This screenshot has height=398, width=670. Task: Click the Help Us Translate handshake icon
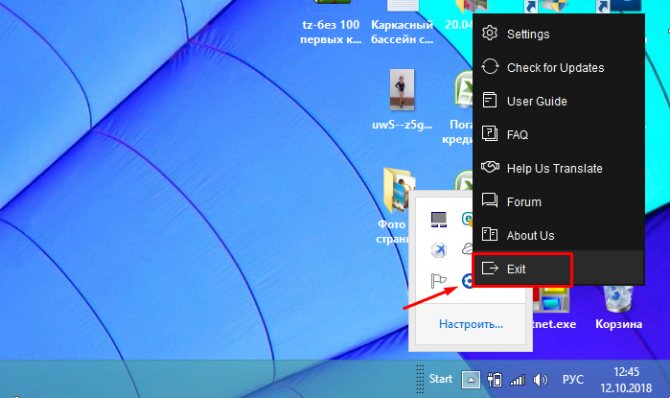click(x=490, y=167)
